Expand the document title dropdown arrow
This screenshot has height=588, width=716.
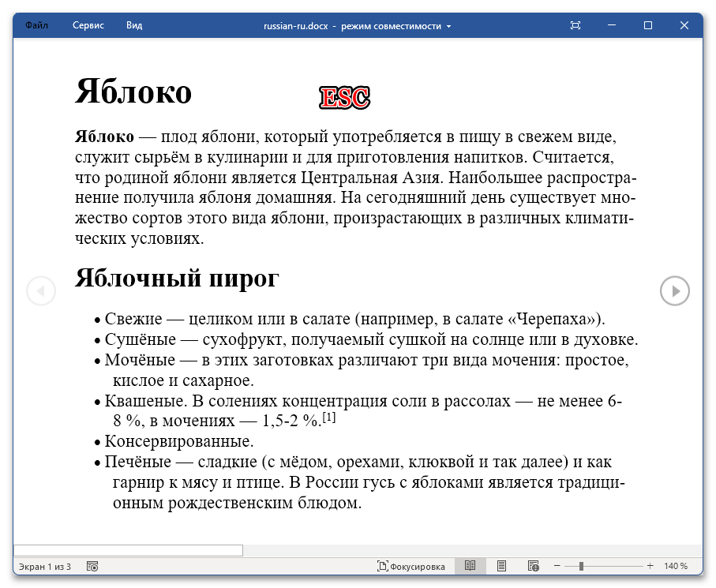tap(449, 27)
